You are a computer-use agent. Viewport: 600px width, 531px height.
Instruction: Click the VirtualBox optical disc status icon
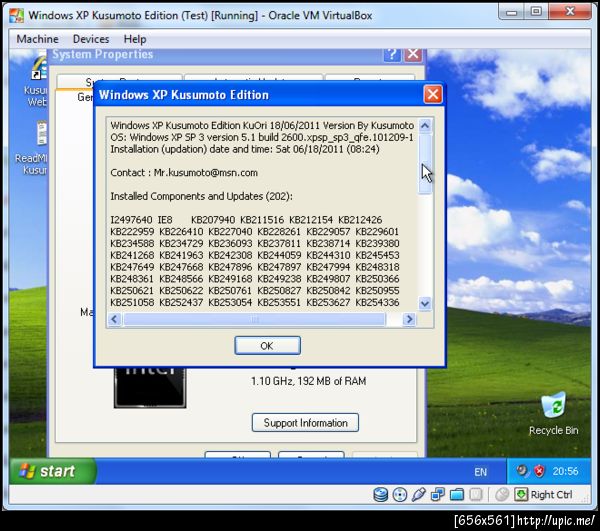[400, 495]
